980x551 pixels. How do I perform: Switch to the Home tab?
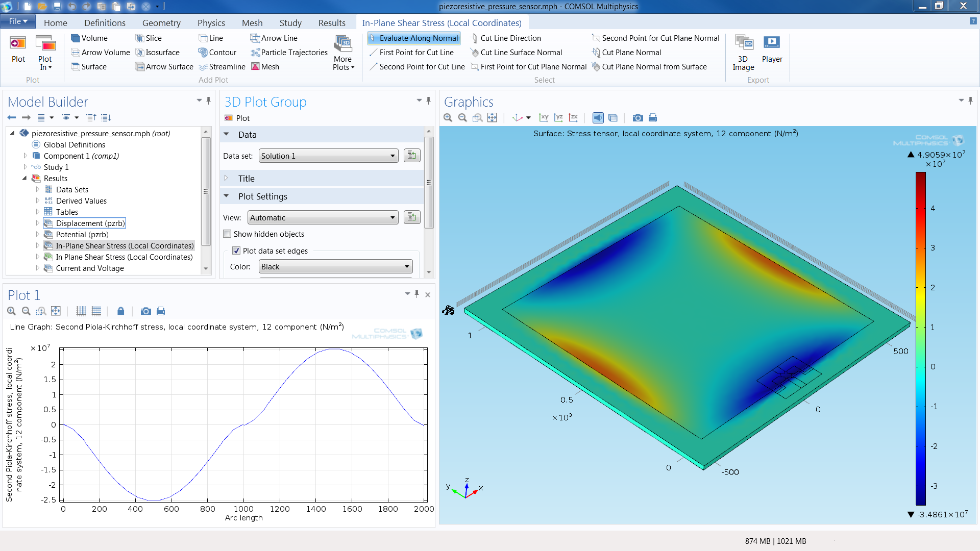click(55, 23)
